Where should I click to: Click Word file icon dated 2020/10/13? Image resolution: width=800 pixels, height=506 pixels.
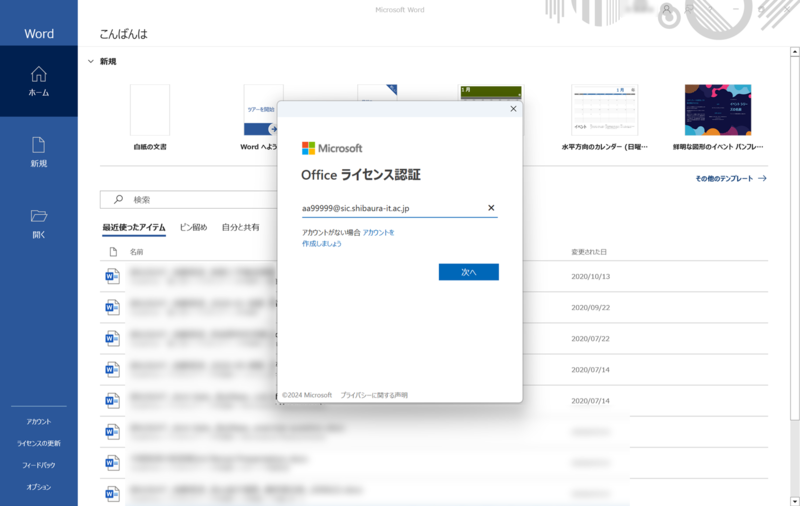click(112, 276)
